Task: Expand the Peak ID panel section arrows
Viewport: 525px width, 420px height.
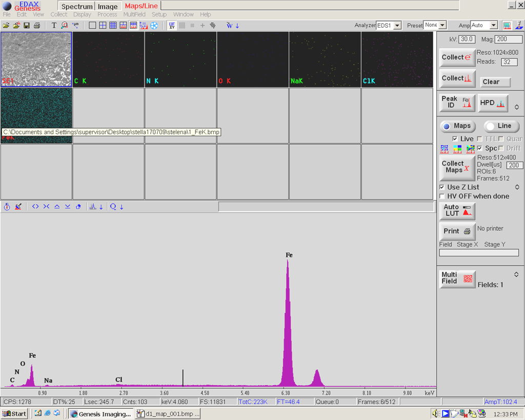Action: [x=517, y=107]
